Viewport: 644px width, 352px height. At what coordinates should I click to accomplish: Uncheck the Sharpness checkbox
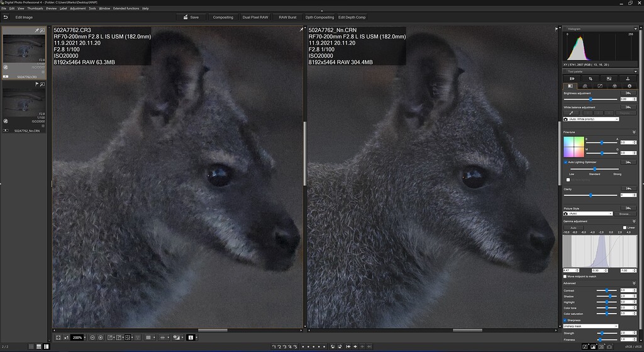pyautogui.click(x=565, y=320)
